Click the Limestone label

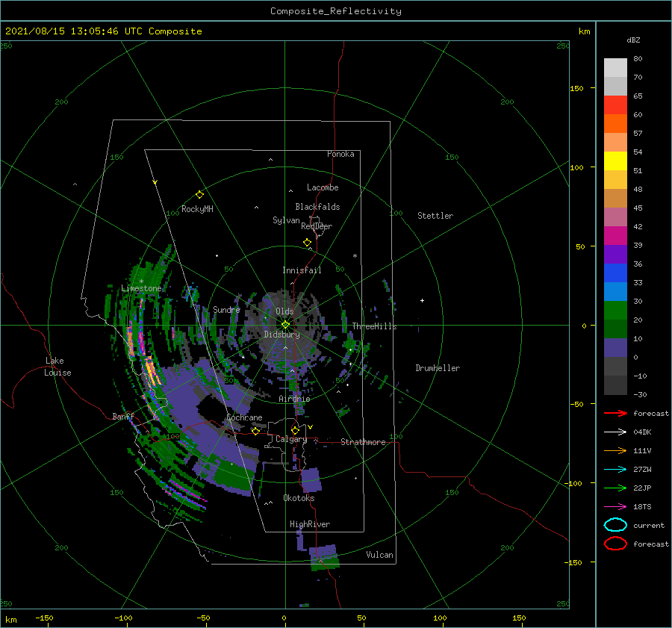[141, 288]
